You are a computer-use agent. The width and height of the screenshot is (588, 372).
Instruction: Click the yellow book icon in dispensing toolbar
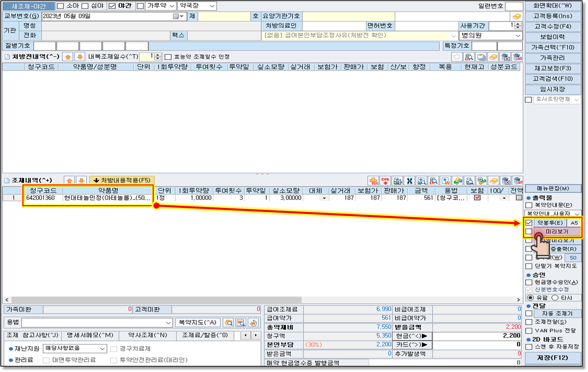pyautogui.click(x=494, y=181)
